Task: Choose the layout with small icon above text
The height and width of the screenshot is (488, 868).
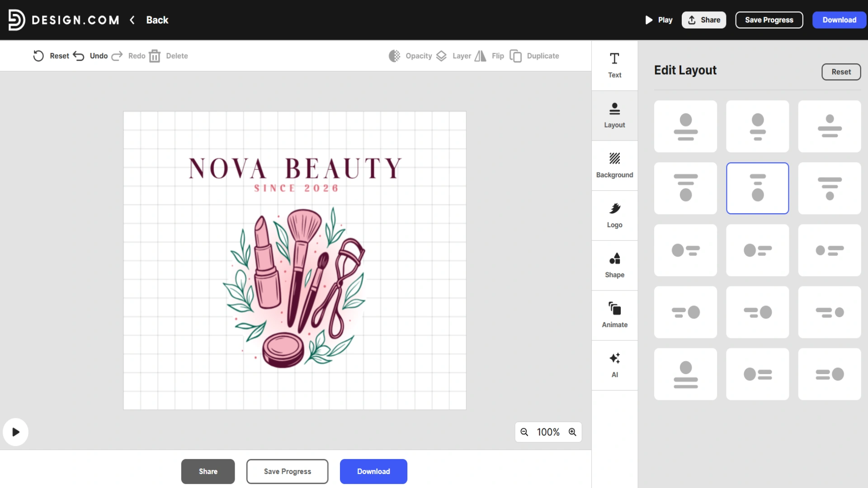Action: (830, 127)
